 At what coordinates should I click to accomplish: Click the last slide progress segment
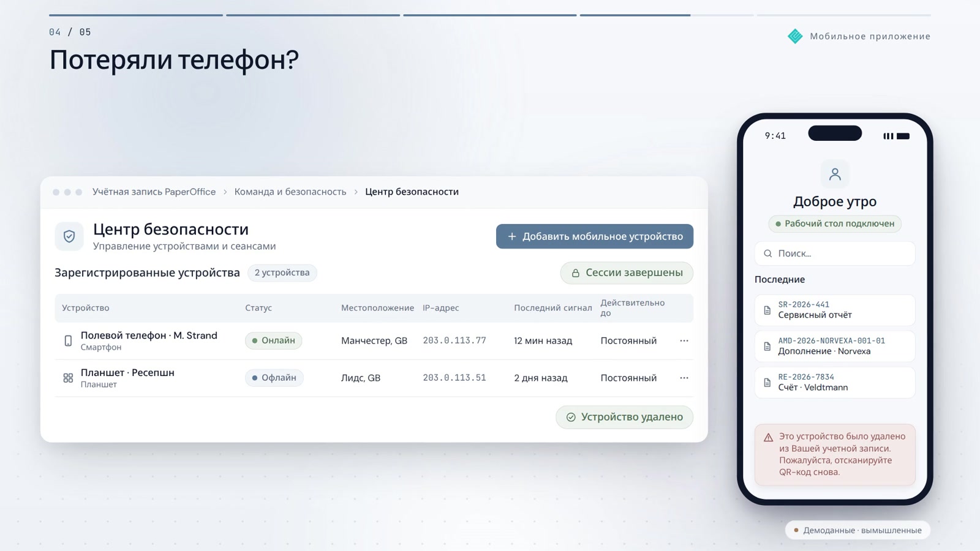(843, 15)
